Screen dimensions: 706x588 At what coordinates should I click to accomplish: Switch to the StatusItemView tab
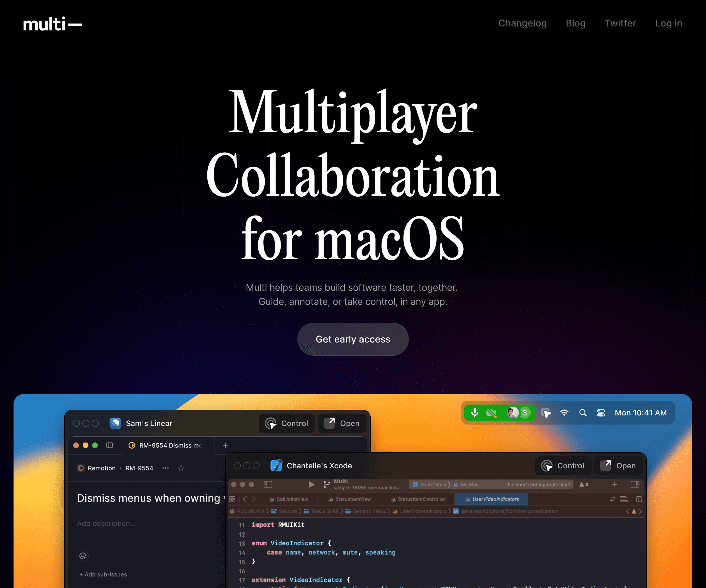(350, 499)
